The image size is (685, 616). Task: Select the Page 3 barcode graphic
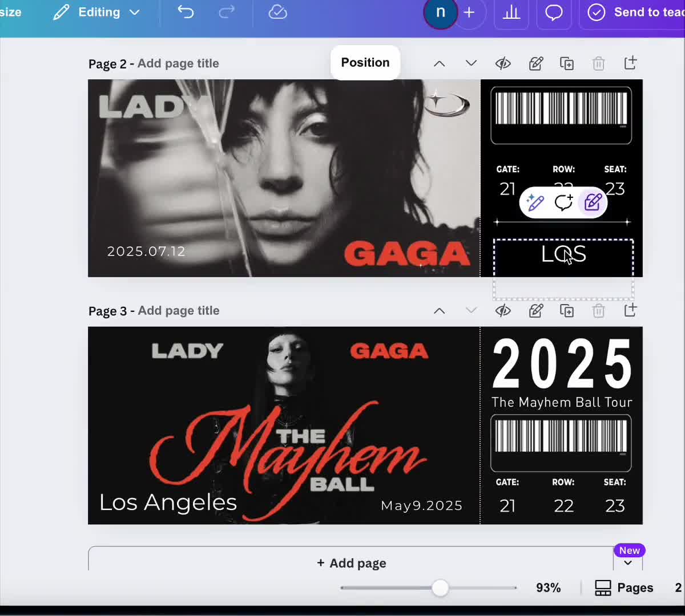click(x=561, y=443)
